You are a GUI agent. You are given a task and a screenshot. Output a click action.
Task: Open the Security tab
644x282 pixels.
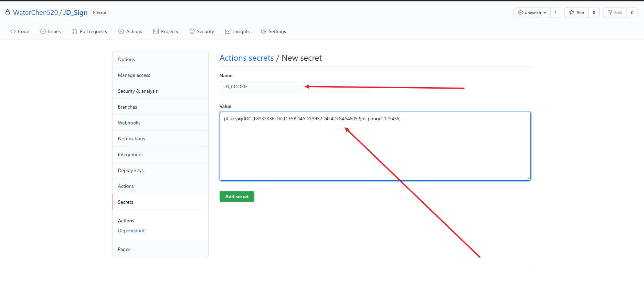tap(202, 31)
